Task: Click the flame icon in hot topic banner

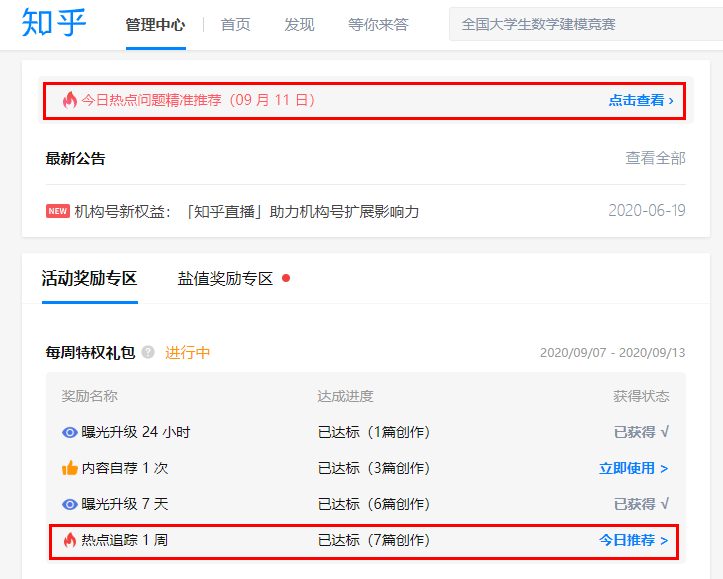Action: [69, 100]
